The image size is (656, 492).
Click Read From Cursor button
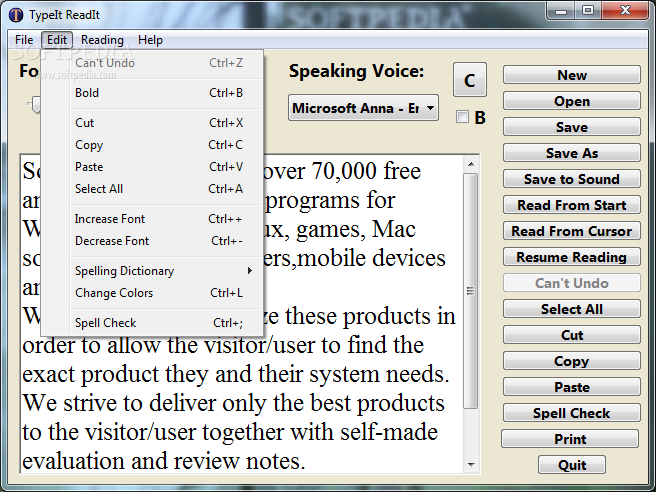(x=571, y=231)
